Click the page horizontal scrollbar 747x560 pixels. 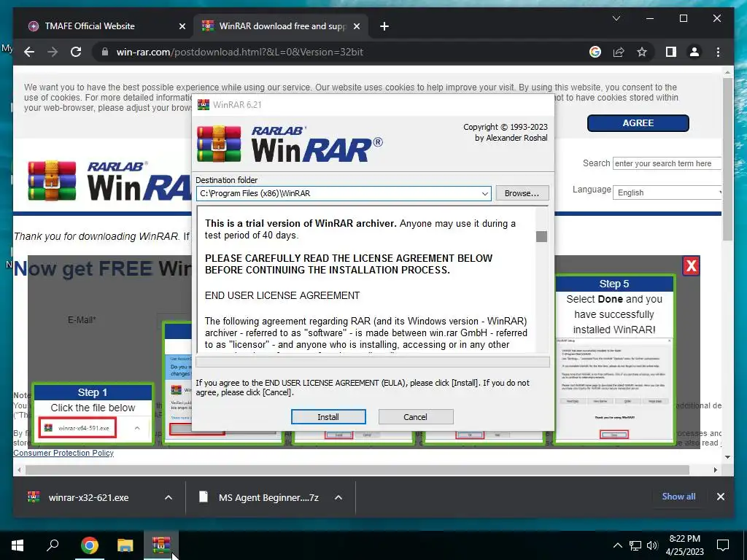(x=357, y=470)
